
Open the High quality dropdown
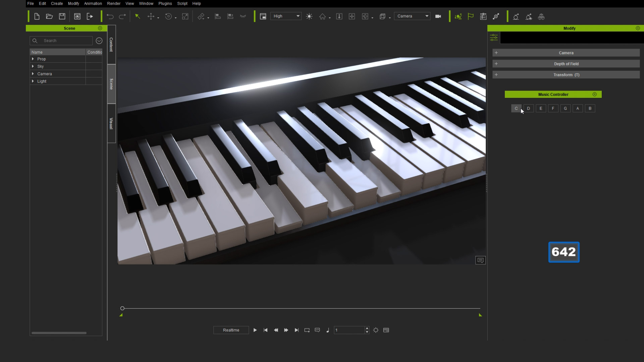tap(286, 16)
